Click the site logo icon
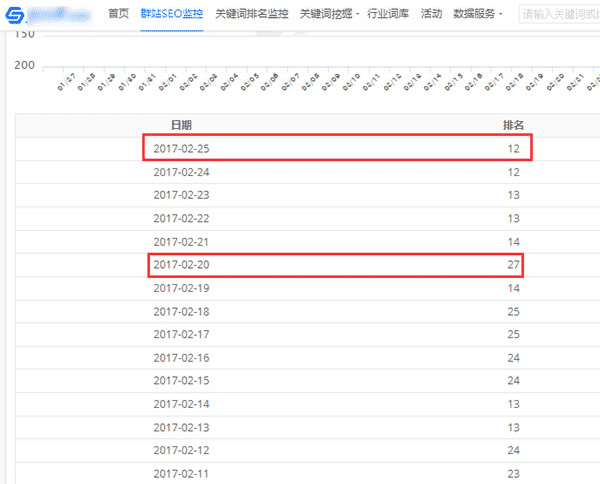This screenshot has width=600, height=484. coord(15,15)
